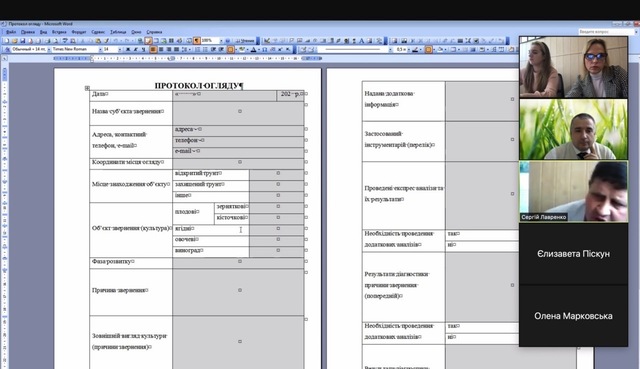Align text left using the toolbar icon
The image size is (640, 369).
(153, 49)
